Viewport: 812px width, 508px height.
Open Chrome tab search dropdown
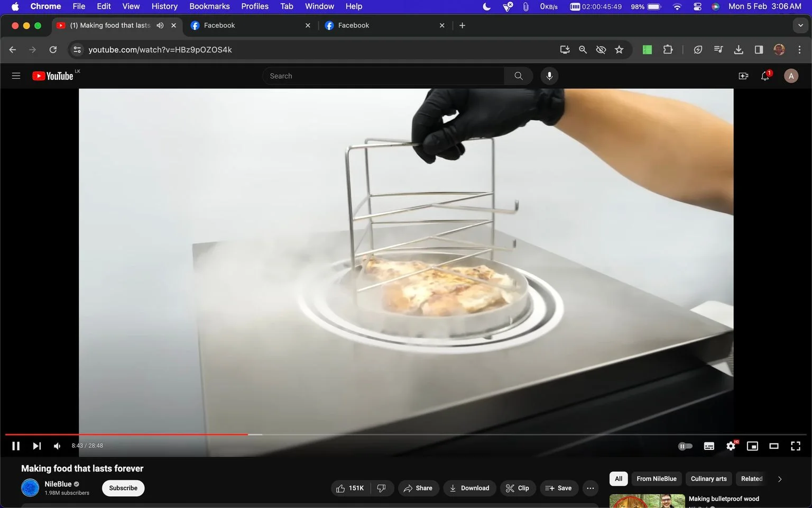(x=800, y=25)
